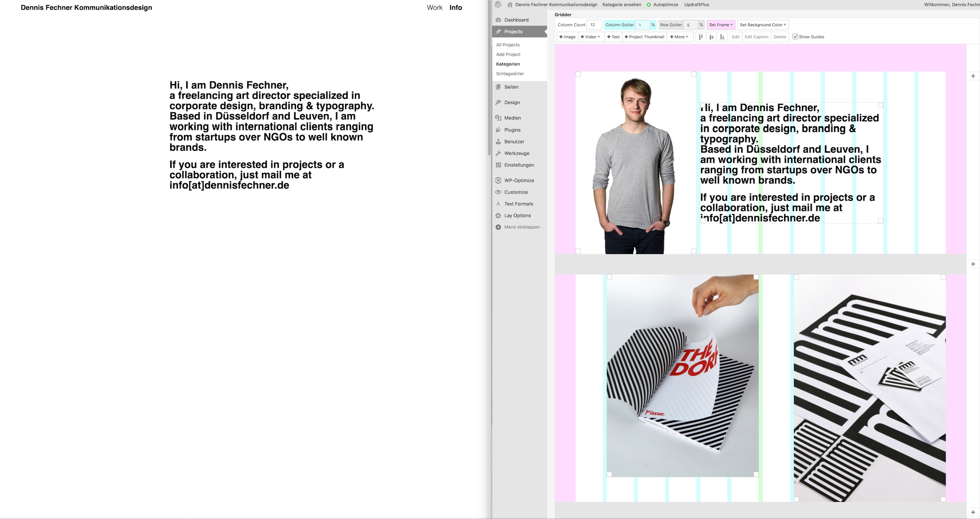
Task: Click the align bottom icon
Action: click(722, 37)
